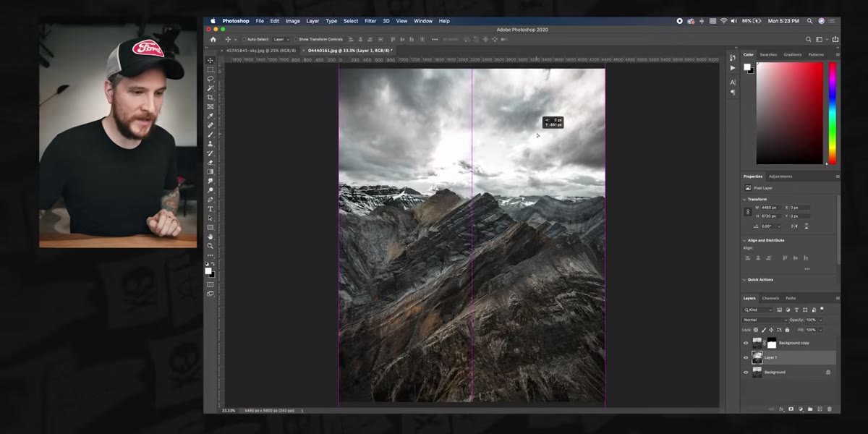Switch to the Swatches tab
The height and width of the screenshot is (434, 868).
click(x=768, y=54)
